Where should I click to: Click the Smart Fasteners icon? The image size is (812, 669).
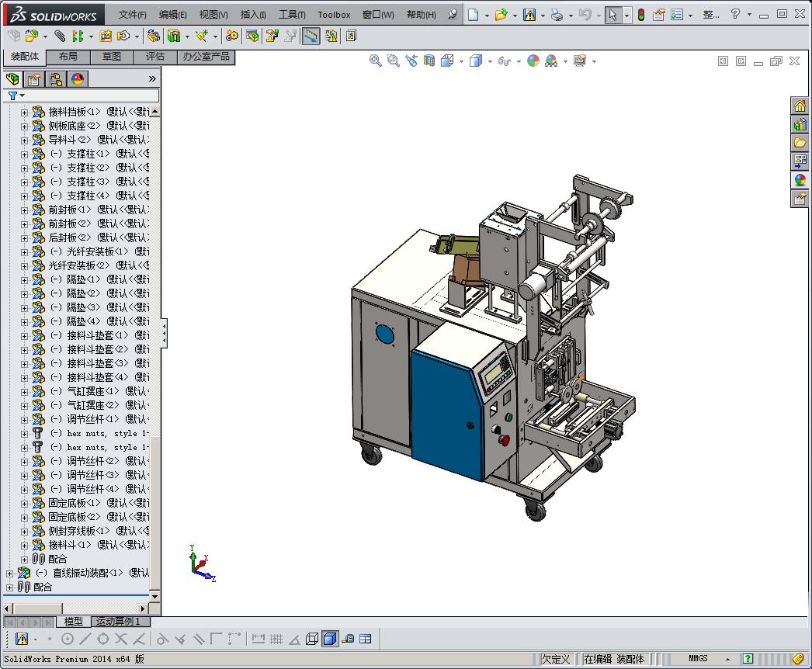click(106, 36)
